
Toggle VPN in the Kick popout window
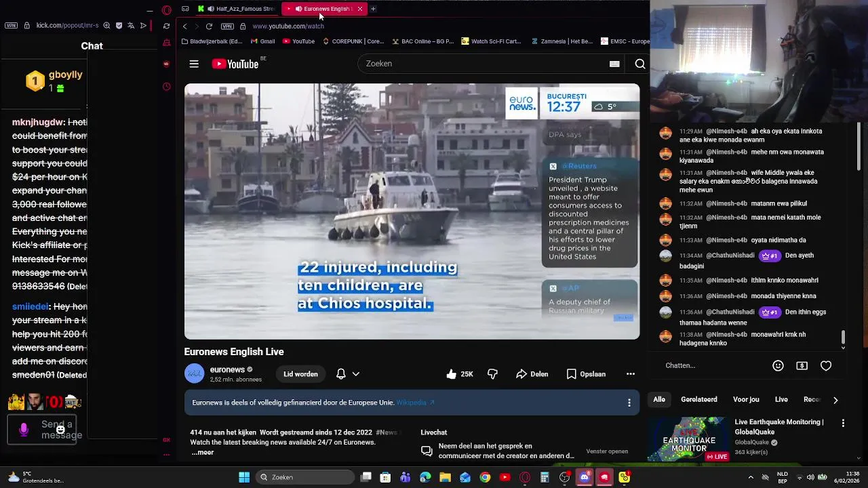(x=11, y=26)
